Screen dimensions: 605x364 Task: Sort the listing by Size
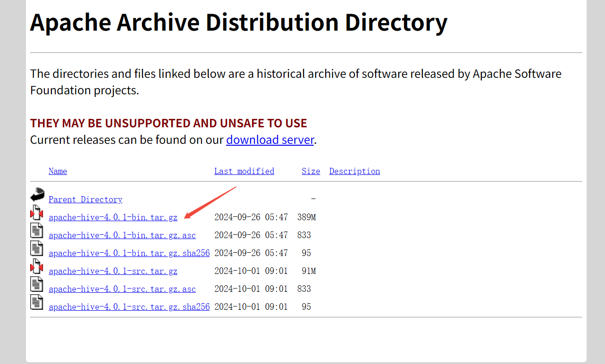(x=311, y=171)
